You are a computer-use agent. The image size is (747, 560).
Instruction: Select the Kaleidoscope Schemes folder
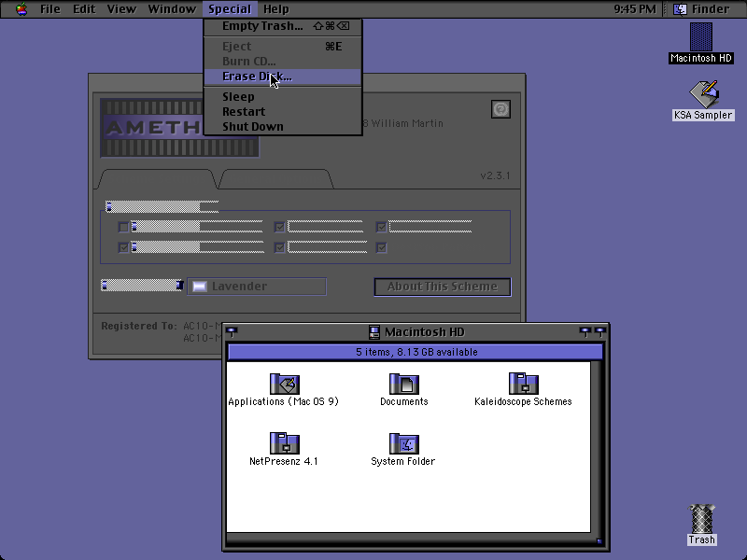(524, 384)
